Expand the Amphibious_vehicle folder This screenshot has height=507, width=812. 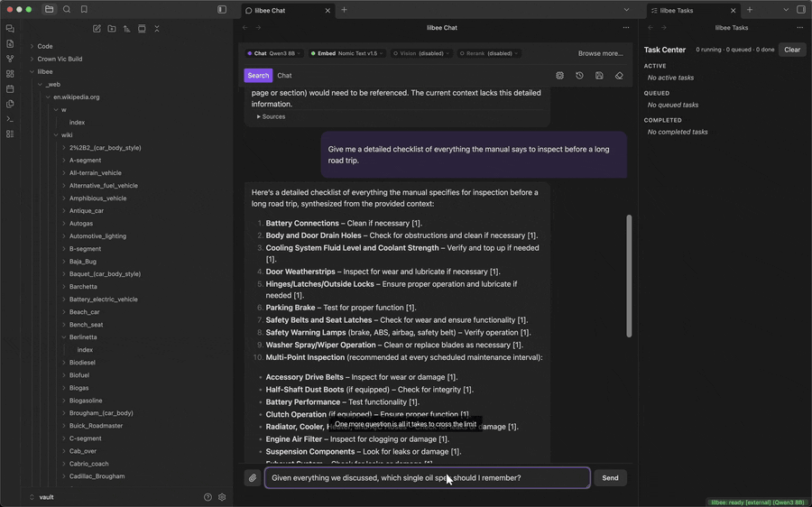(x=97, y=198)
